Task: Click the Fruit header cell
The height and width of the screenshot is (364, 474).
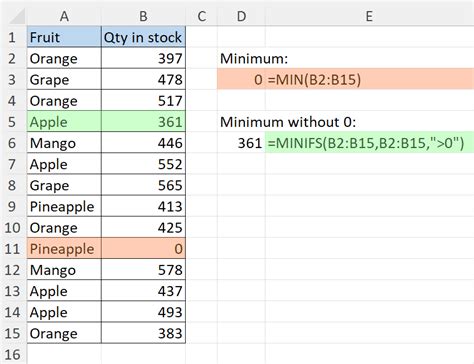Action: (x=64, y=37)
